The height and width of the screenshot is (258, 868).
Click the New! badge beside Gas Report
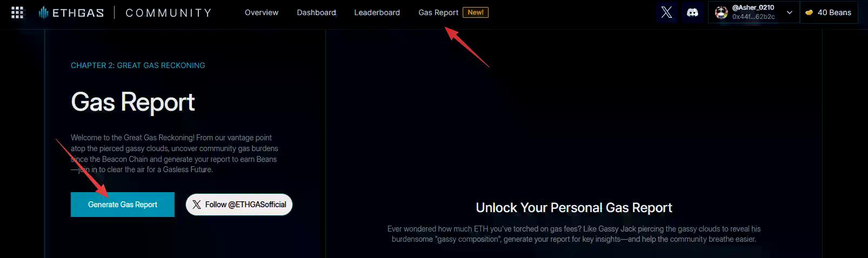coord(476,12)
